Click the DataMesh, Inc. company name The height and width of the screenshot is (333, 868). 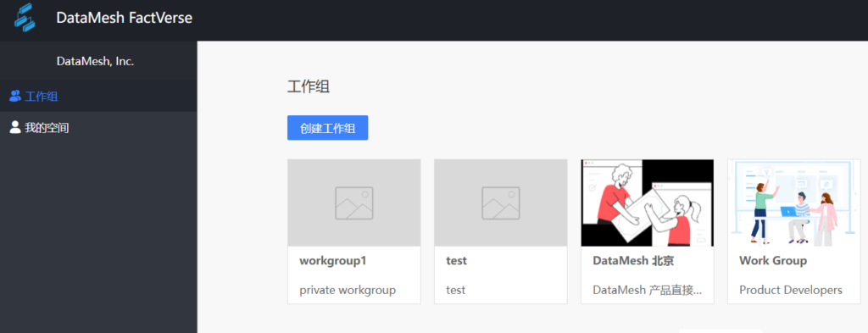coord(95,61)
